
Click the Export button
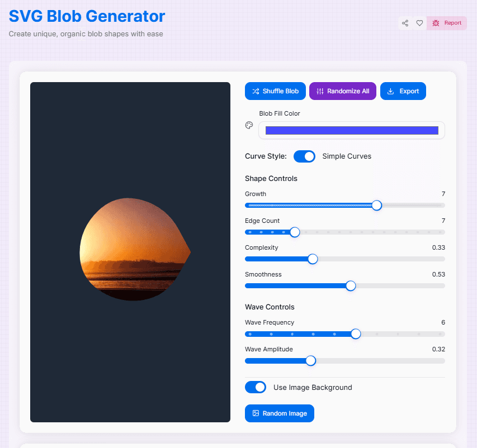pos(403,91)
